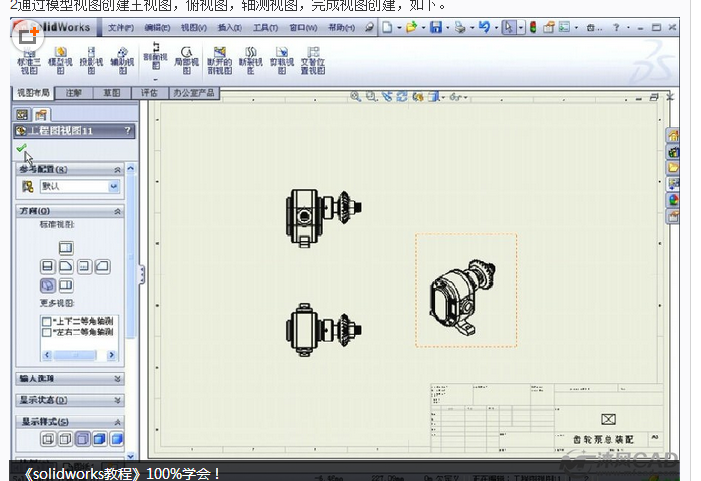Screen dimensions: 701x481
Task: Click the more-views list right scroll arrow
Action: pos(111,355)
